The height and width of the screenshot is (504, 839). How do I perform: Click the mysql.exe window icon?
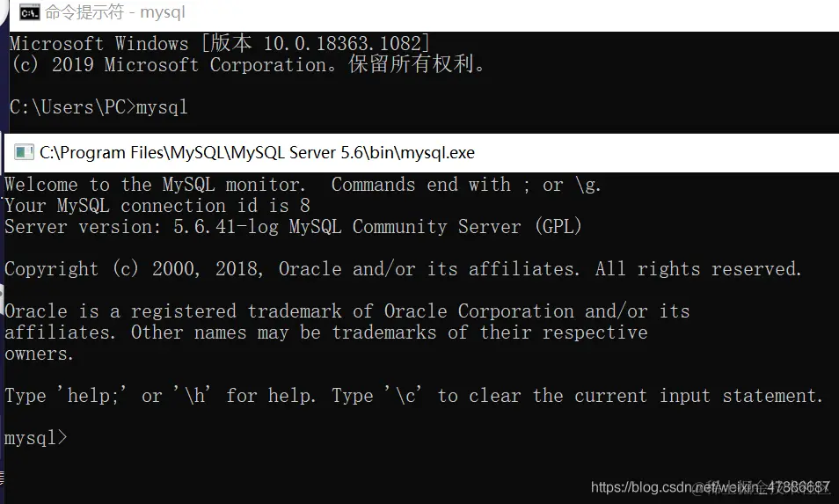click(x=24, y=152)
